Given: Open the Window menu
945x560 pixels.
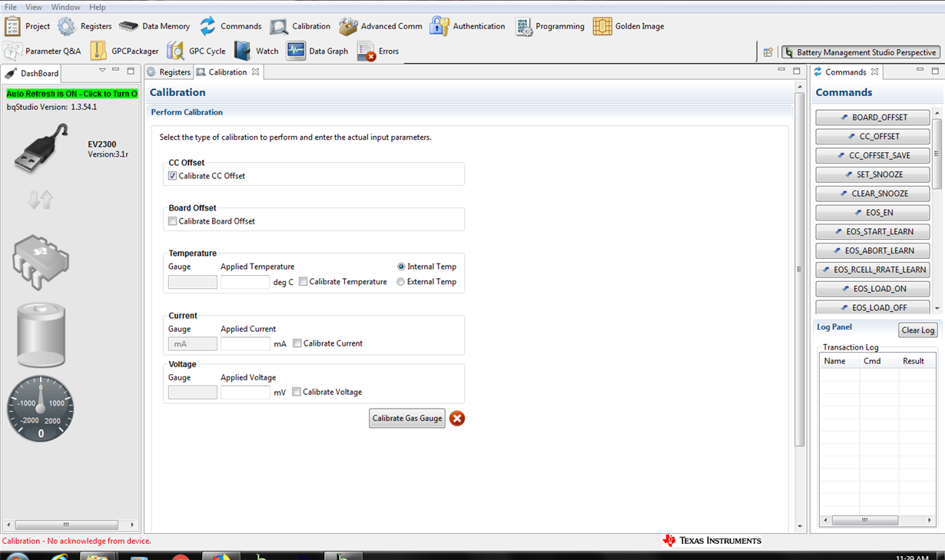Looking at the screenshot, I should click(65, 7).
